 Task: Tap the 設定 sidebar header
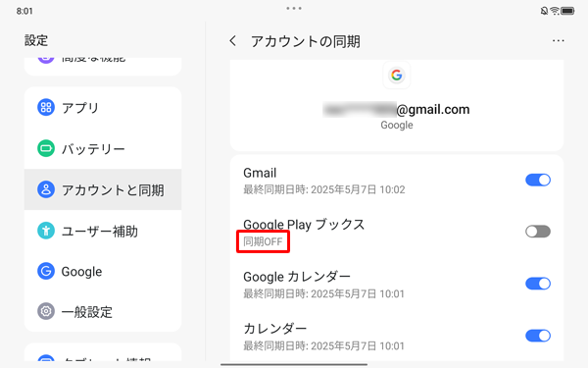[36, 40]
